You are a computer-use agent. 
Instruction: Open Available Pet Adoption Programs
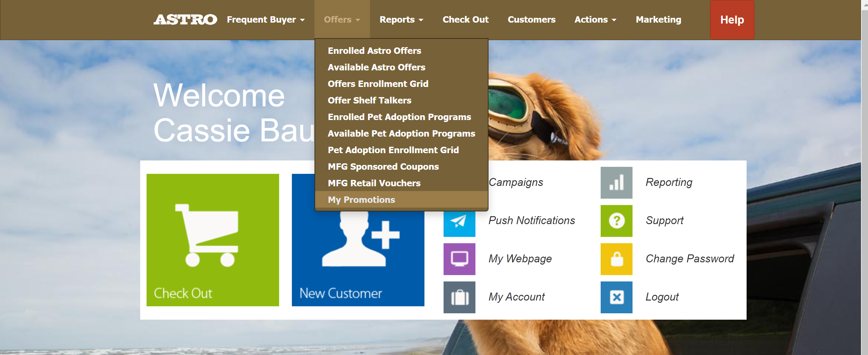click(x=401, y=133)
